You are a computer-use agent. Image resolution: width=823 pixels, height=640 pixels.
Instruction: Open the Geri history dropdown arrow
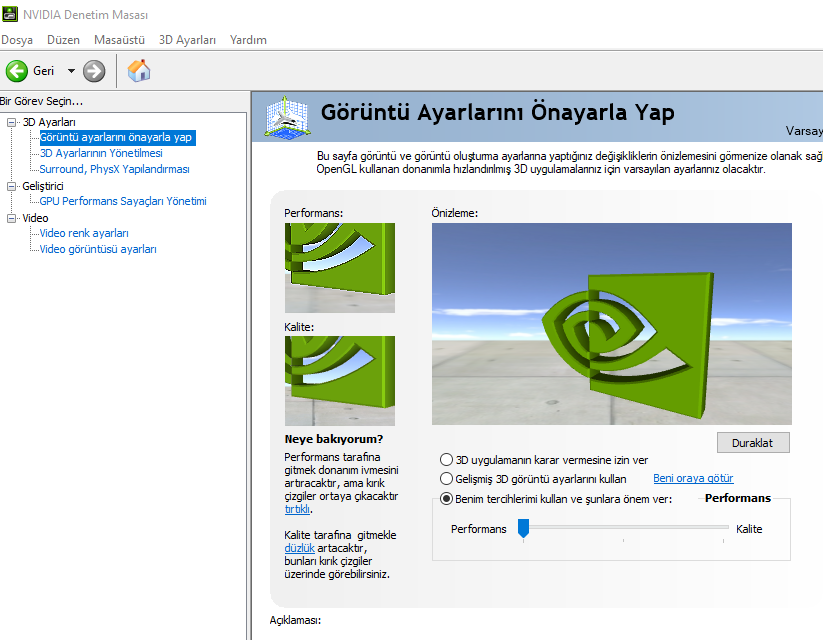tap(71, 70)
